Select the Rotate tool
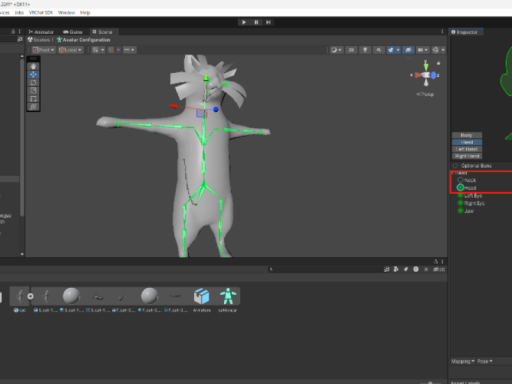 pos(33,82)
